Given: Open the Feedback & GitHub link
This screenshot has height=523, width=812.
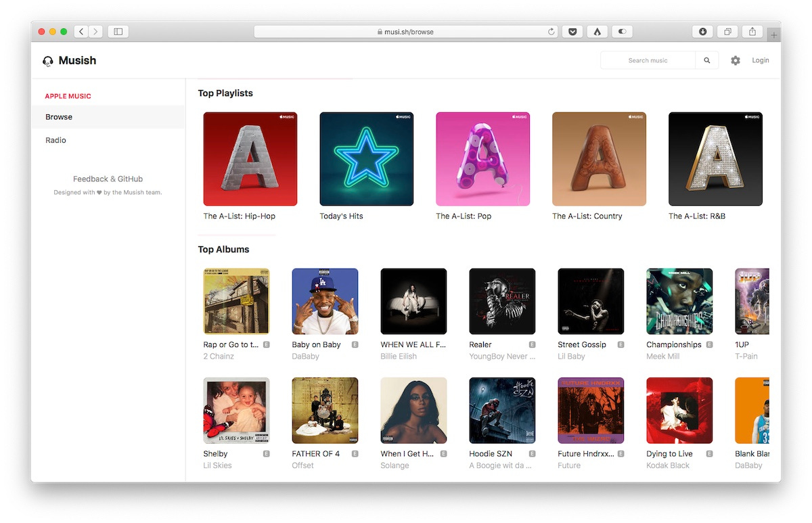Looking at the screenshot, I should (108, 179).
